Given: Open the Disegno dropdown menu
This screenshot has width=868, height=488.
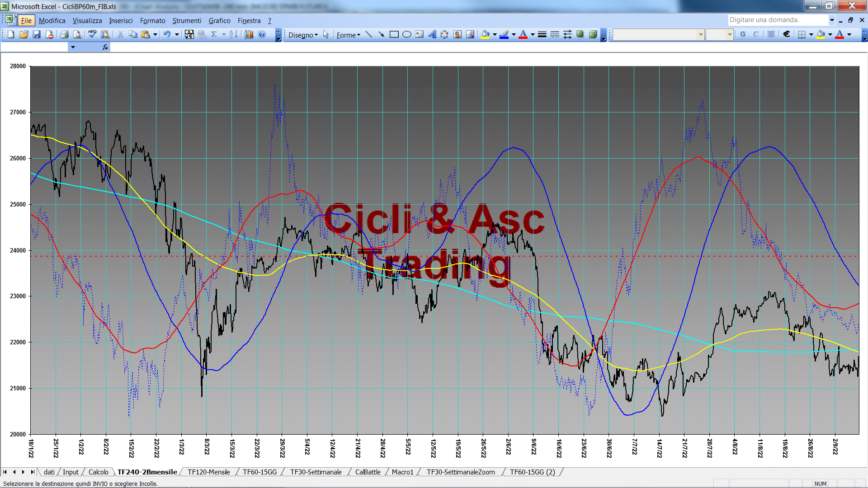Looking at the screenshot, I should pos(303,35).
